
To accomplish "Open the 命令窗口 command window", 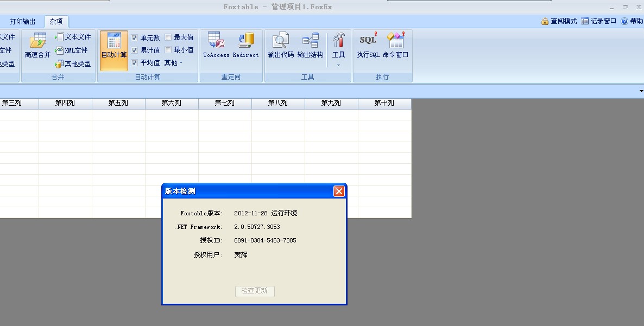I will coord(395,45).
